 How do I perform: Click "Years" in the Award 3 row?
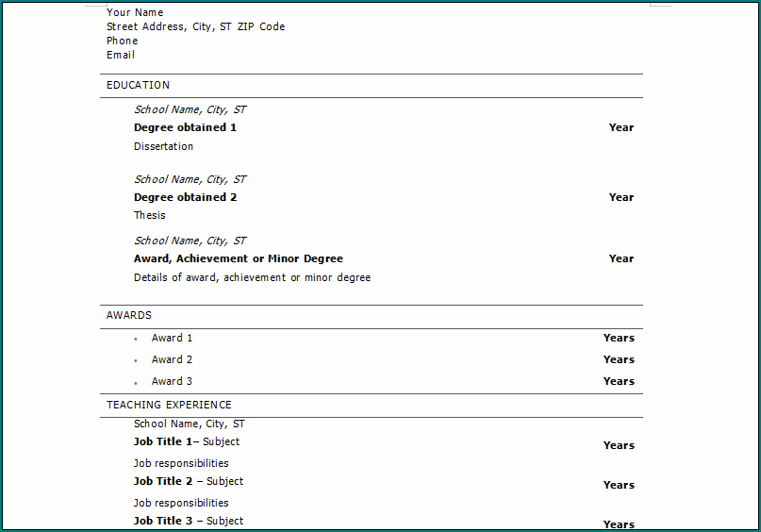click(x=619, y=381)
